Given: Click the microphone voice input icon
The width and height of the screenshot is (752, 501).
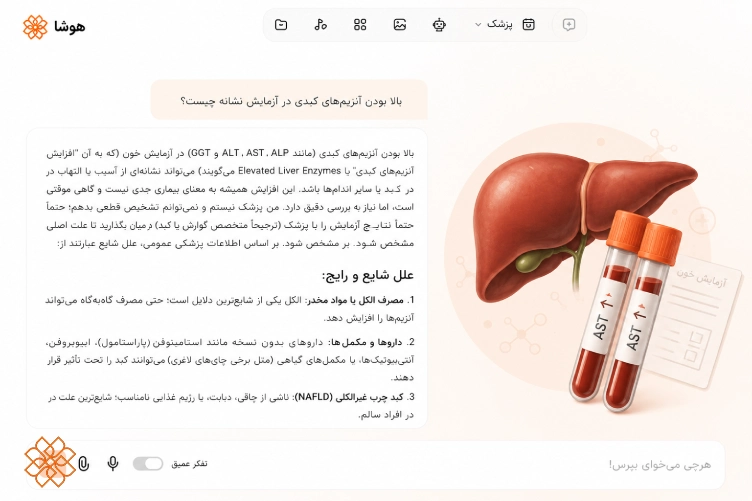Looking at the screenshot, I should (113, 464).
